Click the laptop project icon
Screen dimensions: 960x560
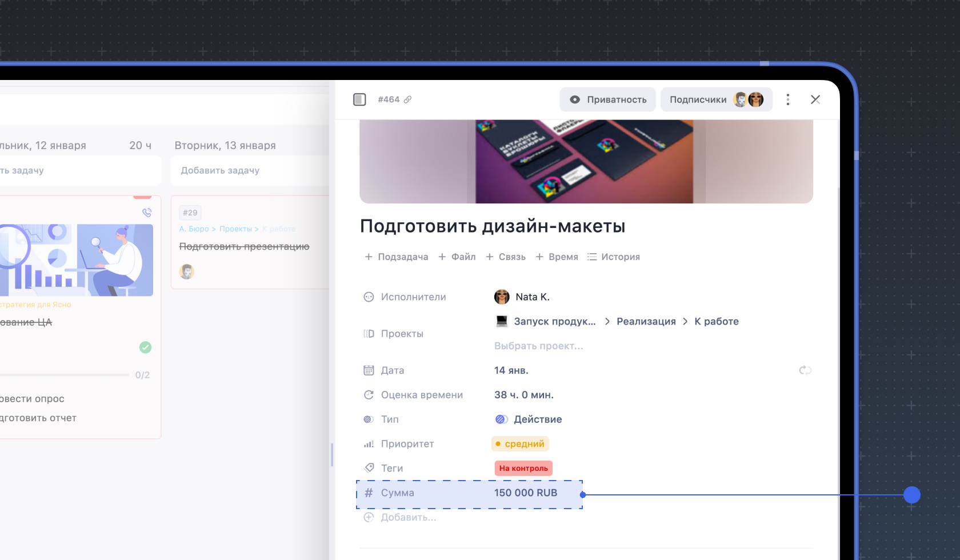click(x=502, y=321)
